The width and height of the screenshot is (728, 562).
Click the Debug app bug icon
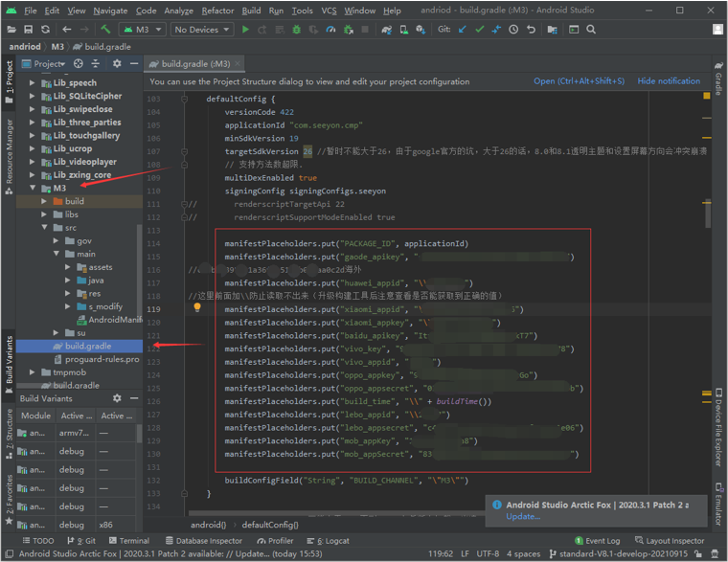click(x=297, y=30)
